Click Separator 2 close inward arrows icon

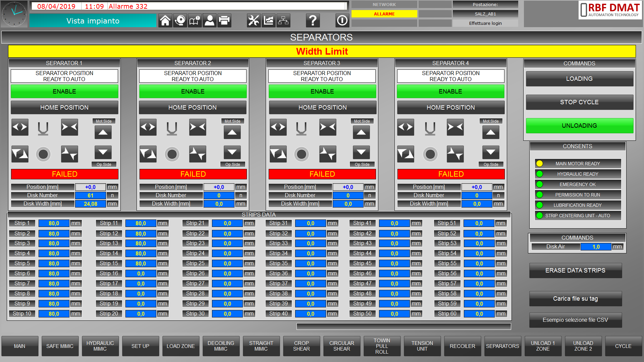tap(198, 127)
